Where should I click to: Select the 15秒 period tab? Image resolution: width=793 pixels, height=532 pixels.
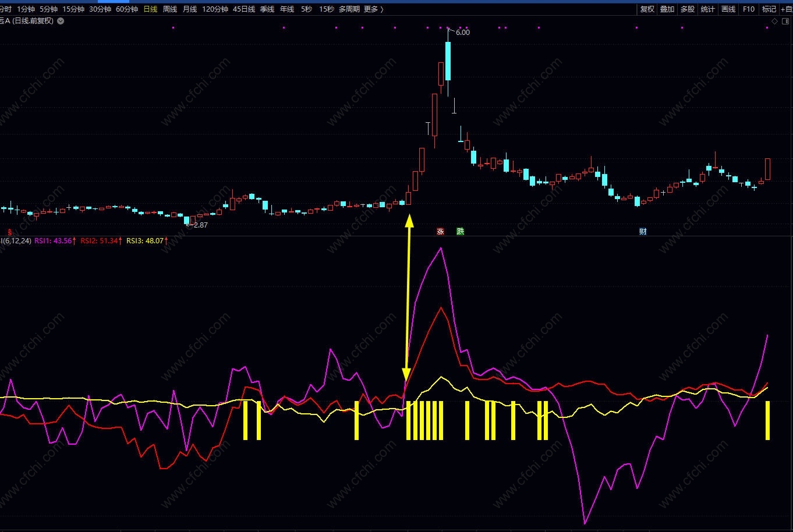pos(326,9)
